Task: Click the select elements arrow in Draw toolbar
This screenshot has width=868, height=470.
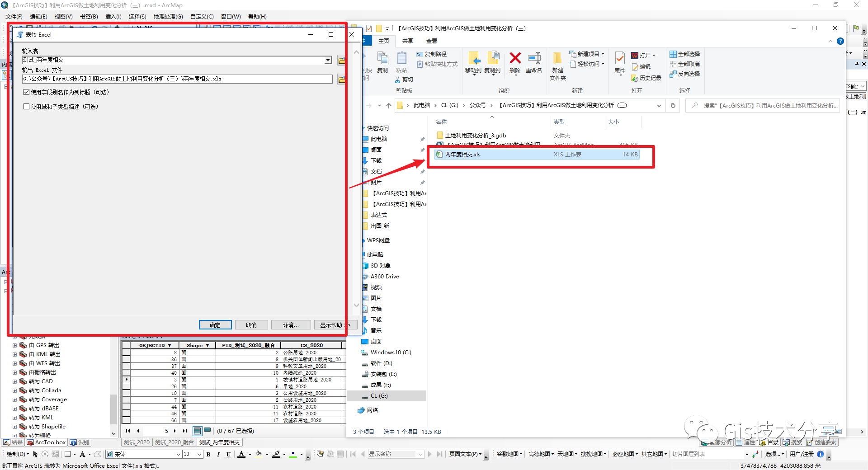Action: coord(35,454)
